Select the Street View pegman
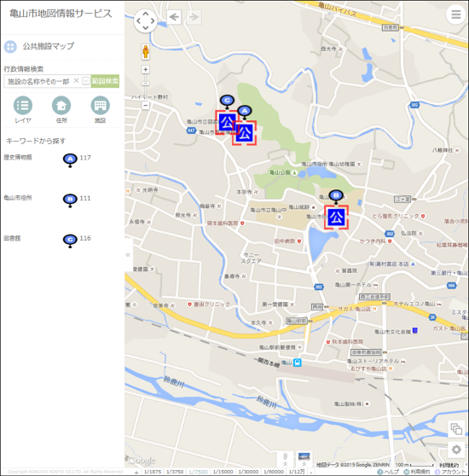This screenshot has height=476, width=469. pyautogui.click(x=146, y=51)
